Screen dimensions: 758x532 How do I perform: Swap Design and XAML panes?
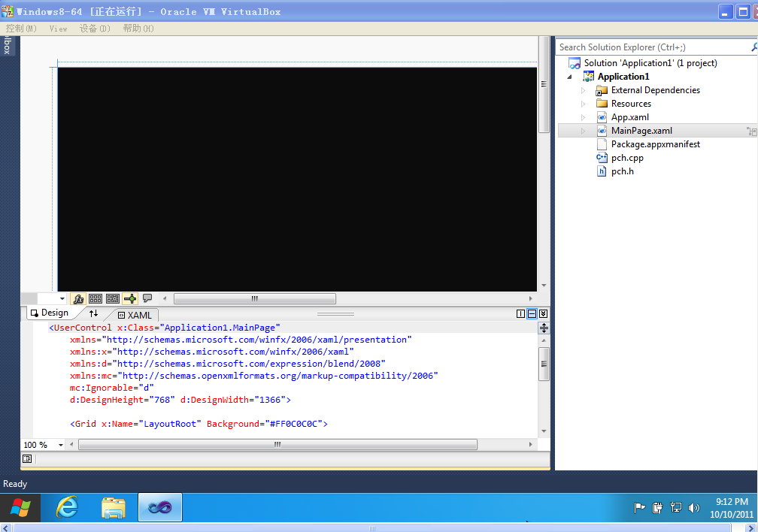[94, 313]
